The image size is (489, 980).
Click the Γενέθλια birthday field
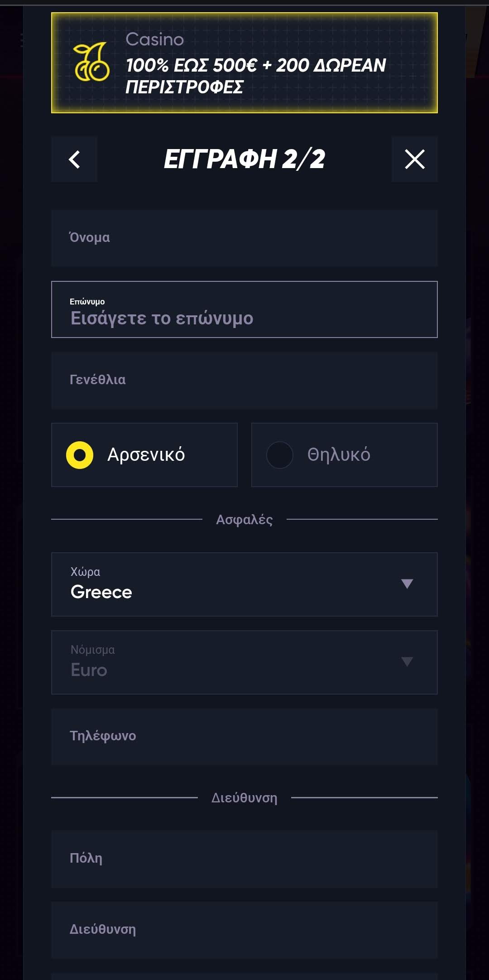[x=244, y=380]
